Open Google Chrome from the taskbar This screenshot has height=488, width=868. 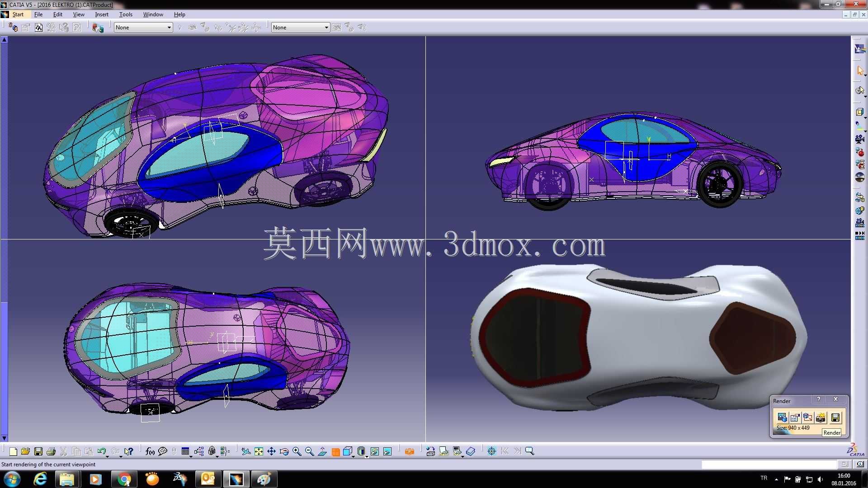tap(124, 479)
